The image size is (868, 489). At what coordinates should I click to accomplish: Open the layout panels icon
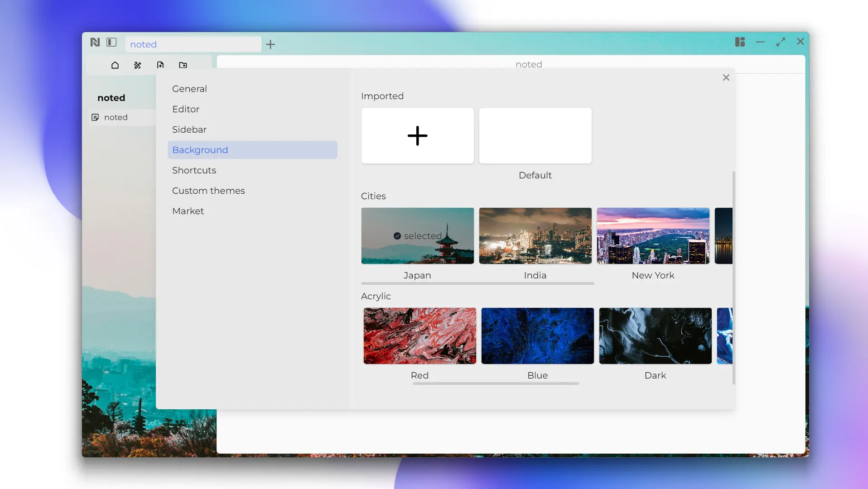click(740, 42)
